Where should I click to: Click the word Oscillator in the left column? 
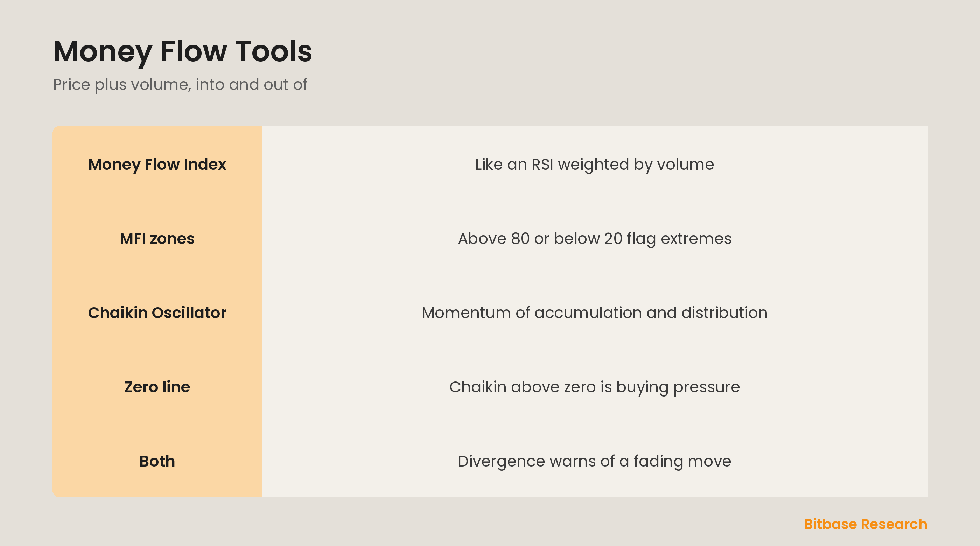coord(189,313)
